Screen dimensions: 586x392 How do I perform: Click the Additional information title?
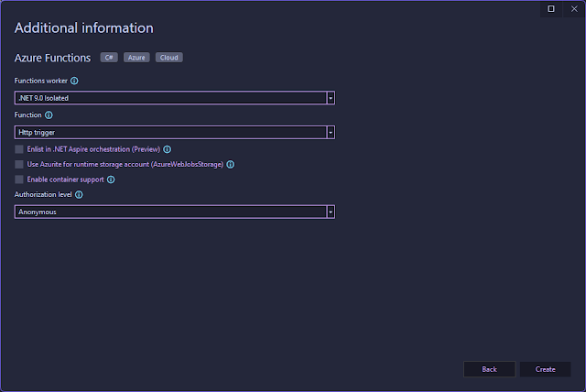(83, 28)
